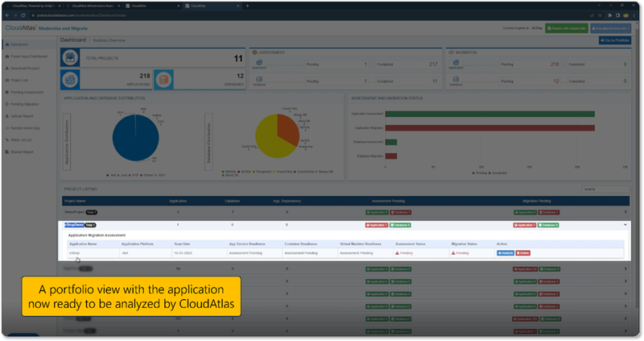This screenshot has height=341, width=644.
Task: Collapse the eShopDemo project row chevron
Action: click(625, 225)
